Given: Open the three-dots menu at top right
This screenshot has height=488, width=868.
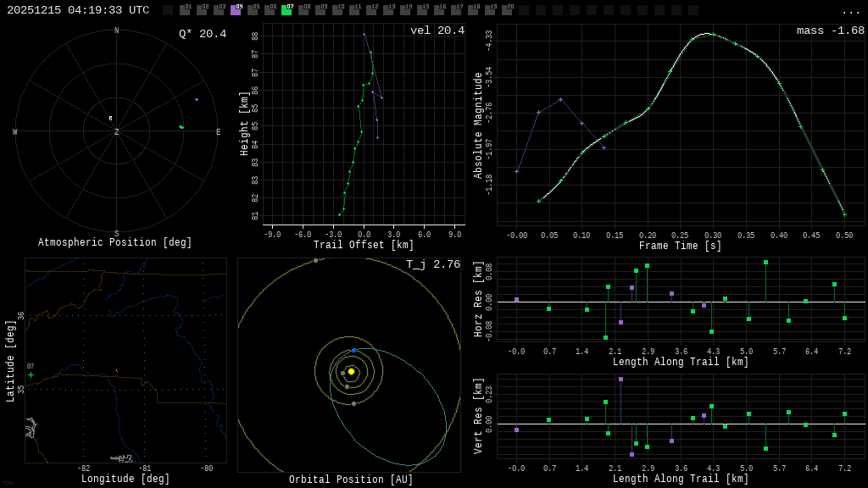Looking at the screenshot, I should (x=850, y=11).
